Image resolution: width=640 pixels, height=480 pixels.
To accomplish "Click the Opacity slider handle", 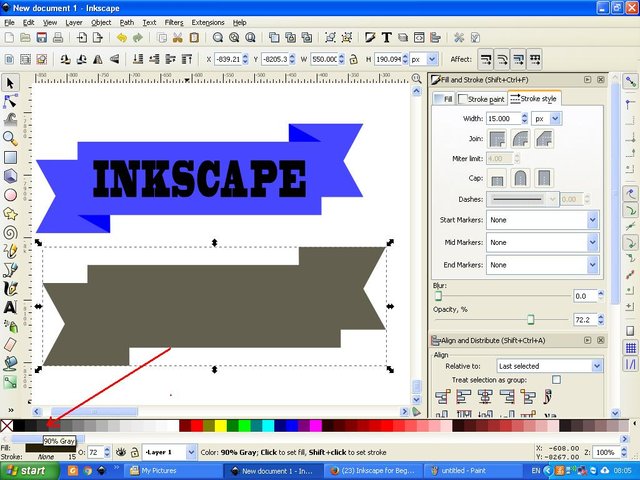I will tap(531, 320).
